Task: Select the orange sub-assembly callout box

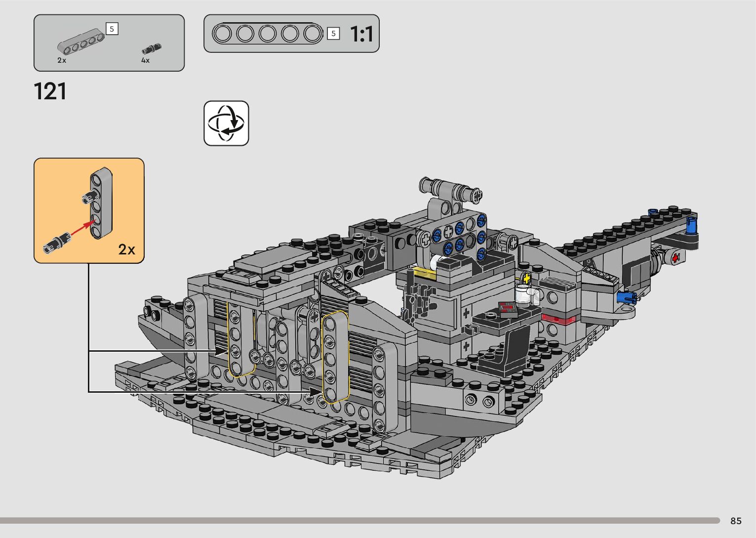Action: (89, 210)
